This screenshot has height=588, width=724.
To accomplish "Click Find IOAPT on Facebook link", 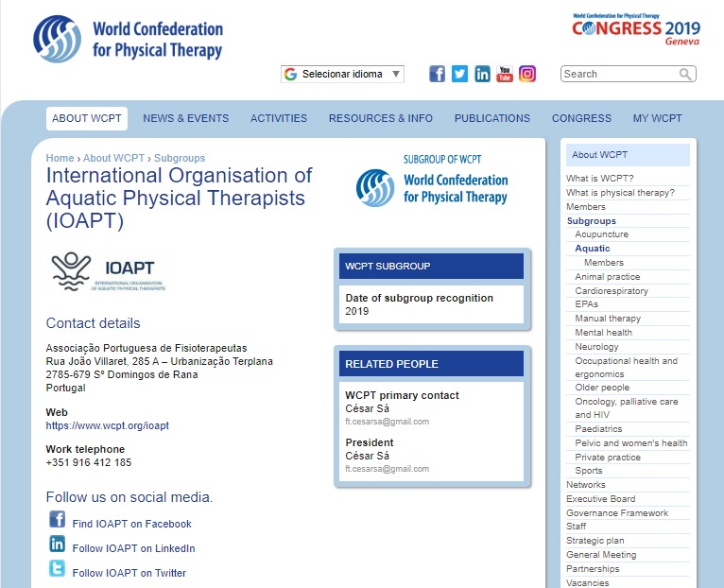I will coord(132,524).
